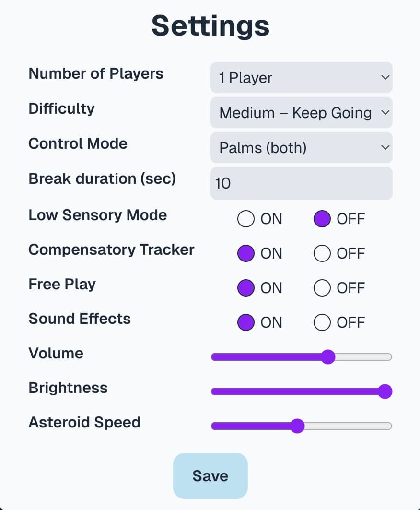Image resolution: width=420 pixels, height=510 pixels.
Task: Expand the Difficulty dropdown
Action: [302, 113]
